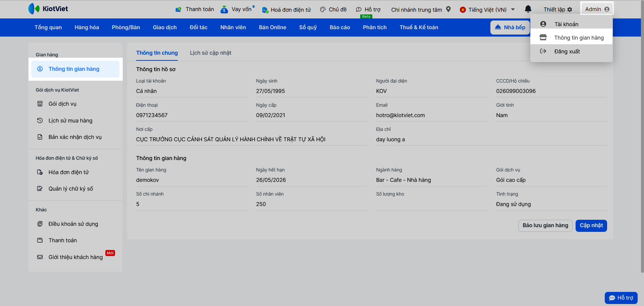The image size is (644, 306).
Task: Click the Admin user avatar icon
Action: tap(607, 9)
